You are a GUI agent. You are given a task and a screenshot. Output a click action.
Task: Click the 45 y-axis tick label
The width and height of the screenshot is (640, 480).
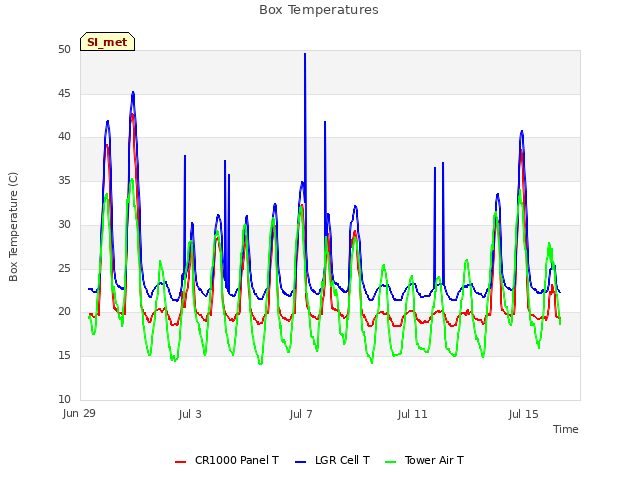coord(64,93)
